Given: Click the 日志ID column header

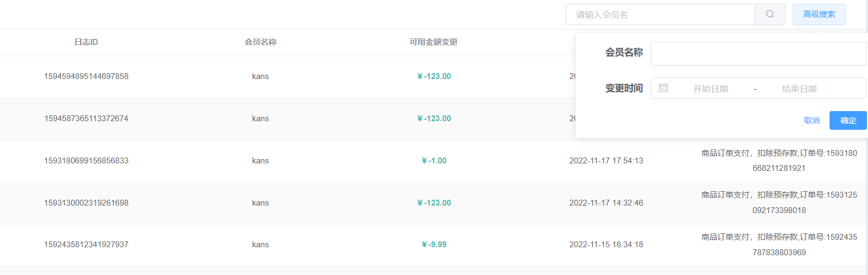Looking at the screenshot, I should click(x=86, y=42).
